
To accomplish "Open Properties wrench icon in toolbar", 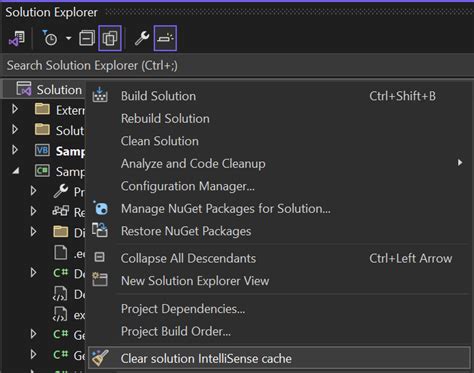I will (x=142, y=38).
